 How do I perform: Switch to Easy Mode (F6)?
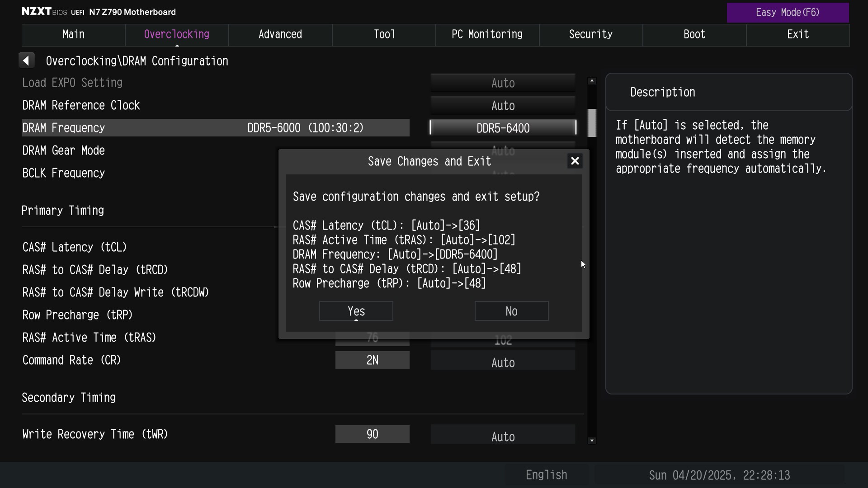click(x=788, y=13)
